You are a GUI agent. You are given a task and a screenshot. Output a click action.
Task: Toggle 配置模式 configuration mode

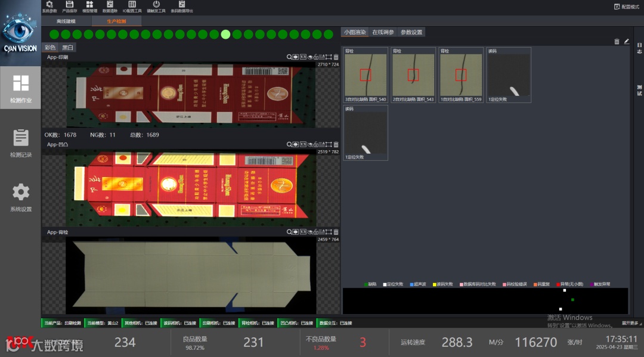[x=626, y=7]
